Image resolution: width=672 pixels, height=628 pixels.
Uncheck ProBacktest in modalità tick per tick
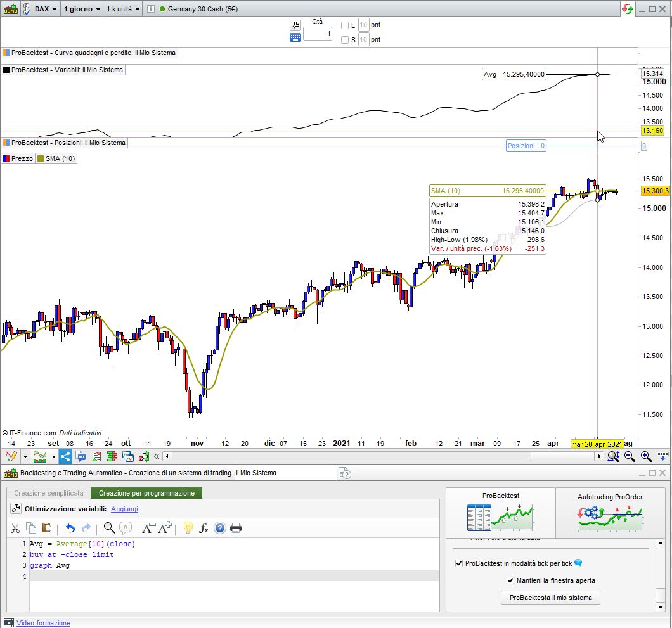[x=459, y=563]
